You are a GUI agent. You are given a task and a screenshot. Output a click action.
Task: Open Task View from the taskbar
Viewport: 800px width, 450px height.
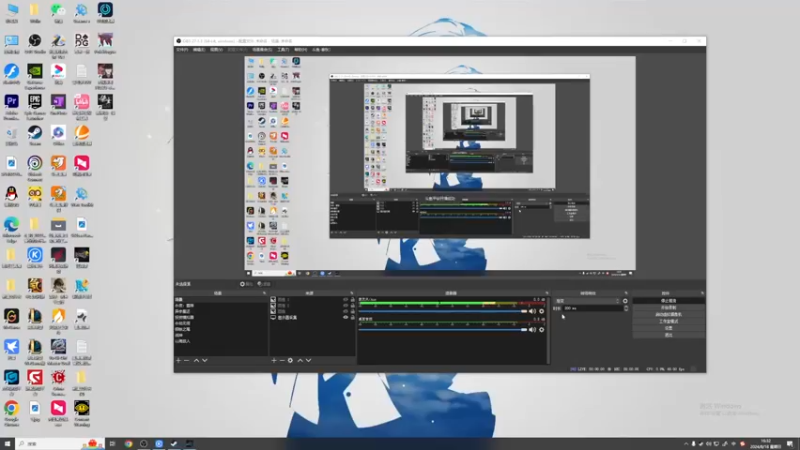pos(113,444)
